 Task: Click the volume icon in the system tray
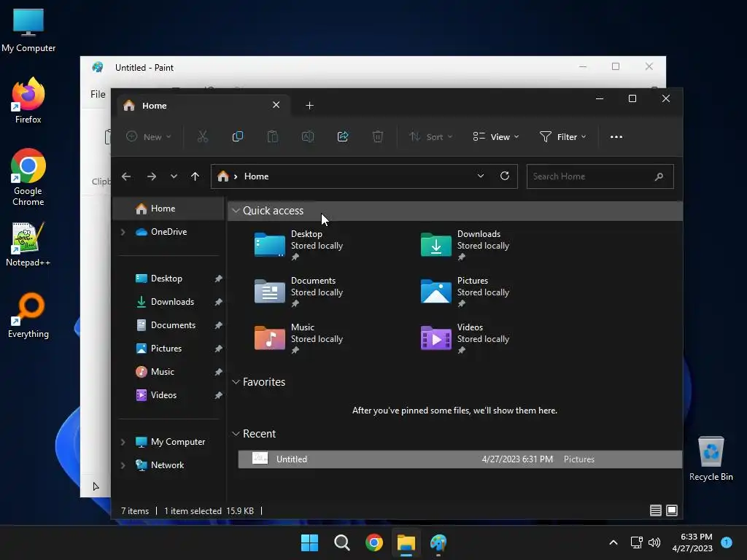coord(654,542)
